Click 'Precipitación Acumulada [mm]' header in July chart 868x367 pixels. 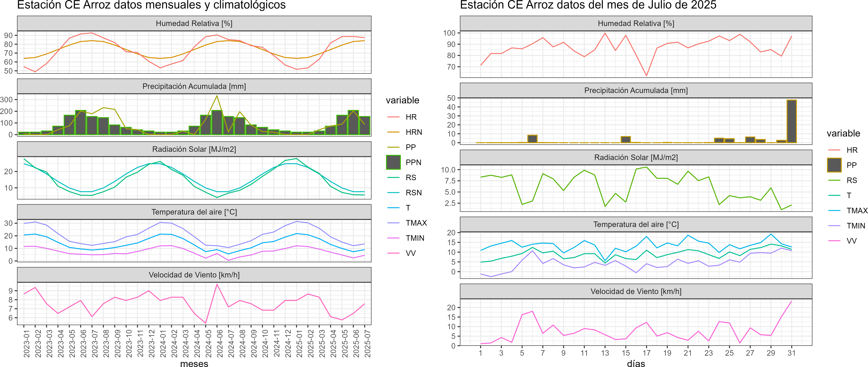pyautogui.click(x=636, y=90)
